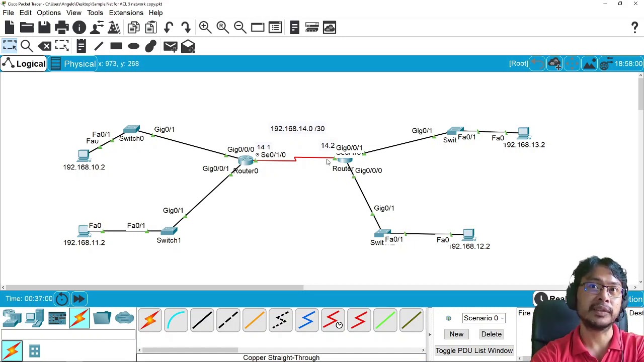Open the End Devices category
This screenshot has width=644, height=362.
pos(34,318)
